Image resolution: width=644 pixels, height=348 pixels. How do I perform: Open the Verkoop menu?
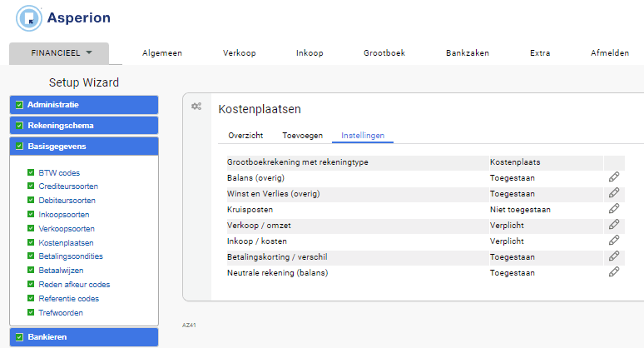click(239, 53)
